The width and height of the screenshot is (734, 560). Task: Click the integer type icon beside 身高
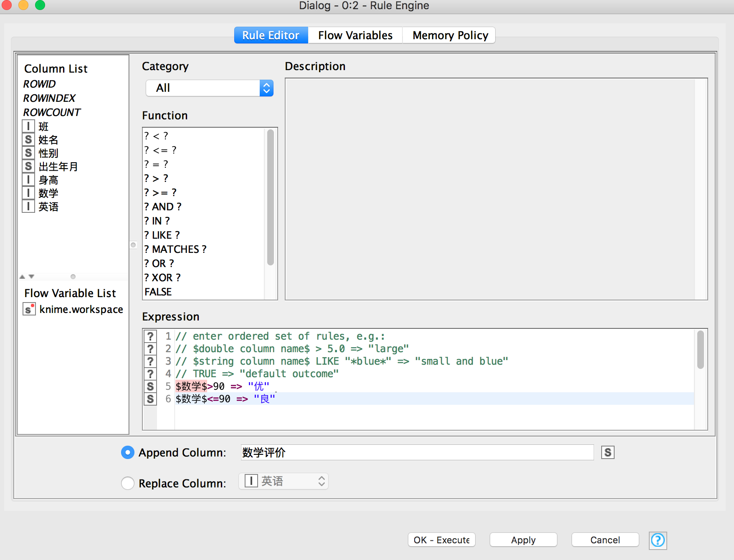tap(28, 179)
